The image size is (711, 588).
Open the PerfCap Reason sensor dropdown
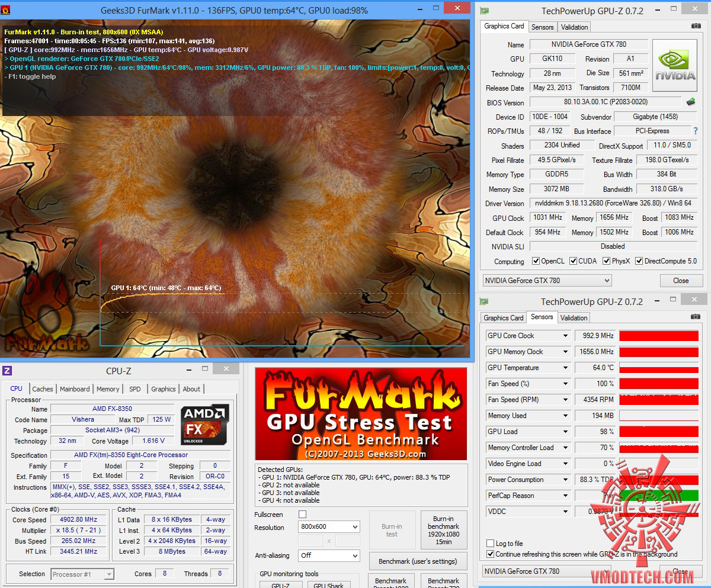click(x=565, y=496)
